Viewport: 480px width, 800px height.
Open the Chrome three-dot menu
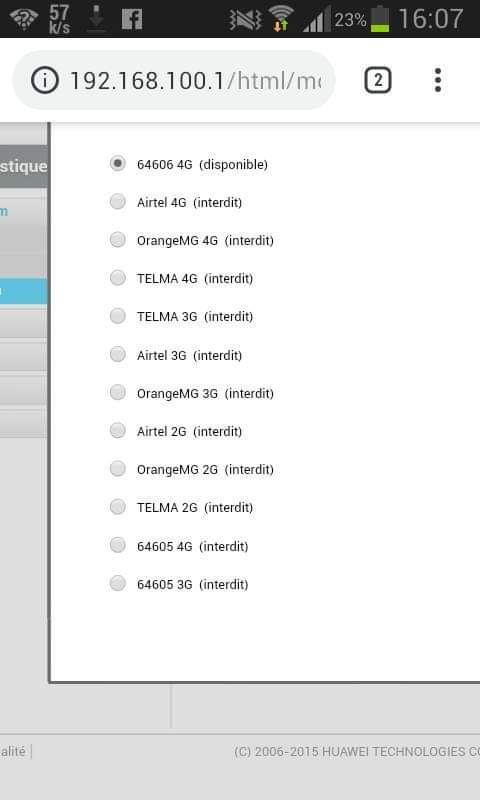tap(438, 81)
